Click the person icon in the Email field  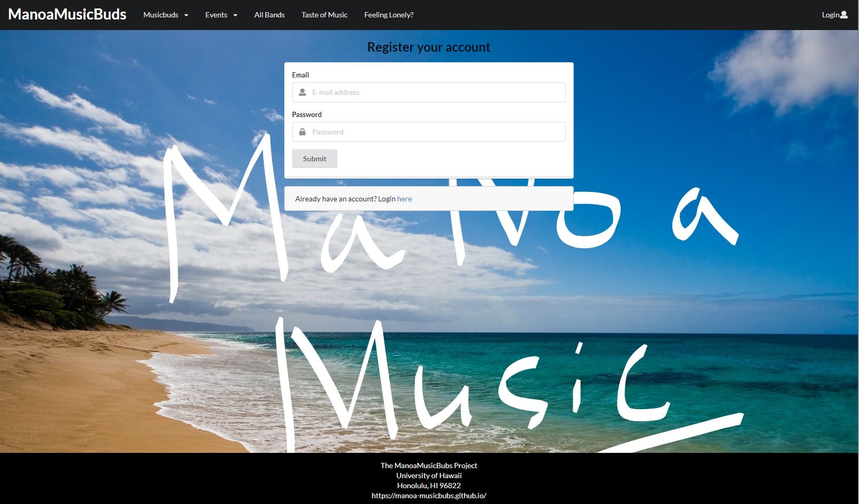(302, 92)
